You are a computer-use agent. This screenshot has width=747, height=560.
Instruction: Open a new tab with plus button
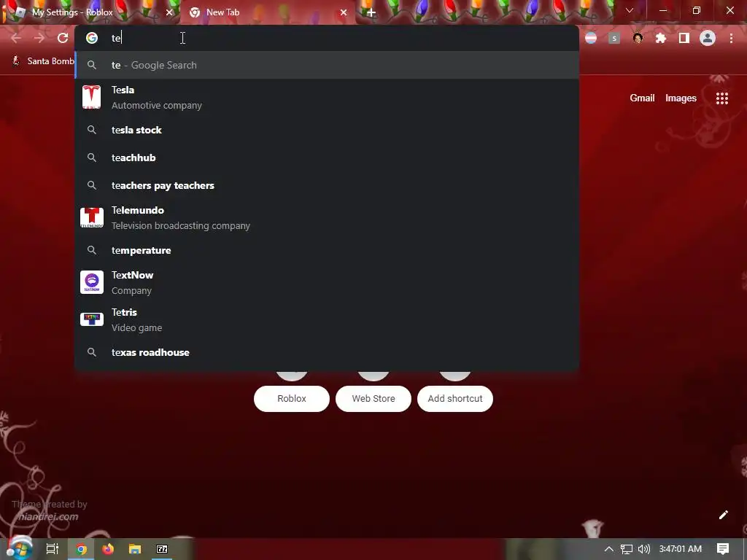(x=371, y=13)
